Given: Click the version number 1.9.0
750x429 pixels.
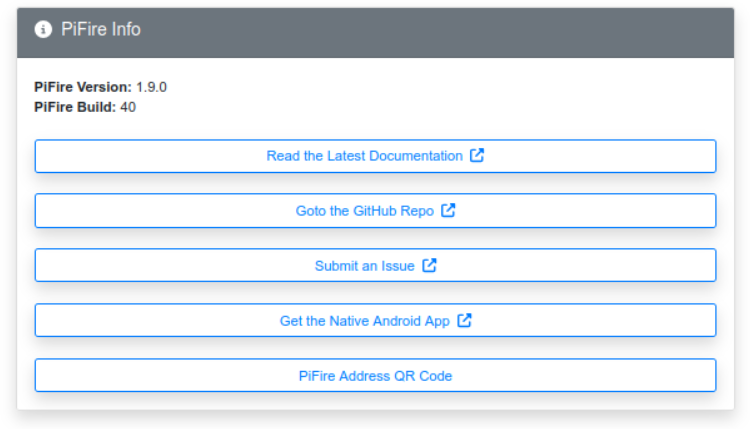Looking at the screenshot, I should pyautogui.click(x=151, y=87).
